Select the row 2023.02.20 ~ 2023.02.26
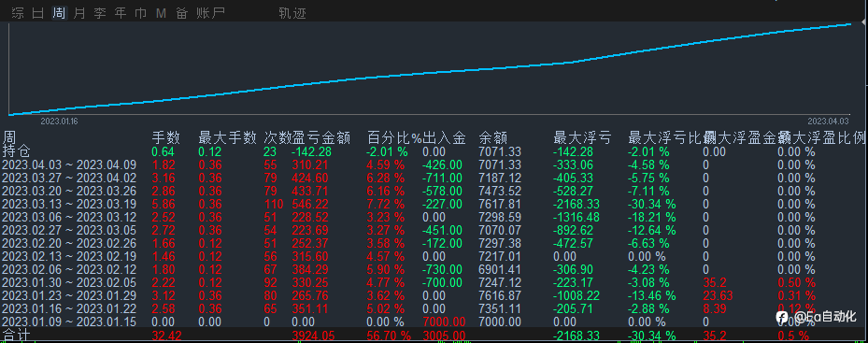The image size is (868, 343). tap(434, 243)
